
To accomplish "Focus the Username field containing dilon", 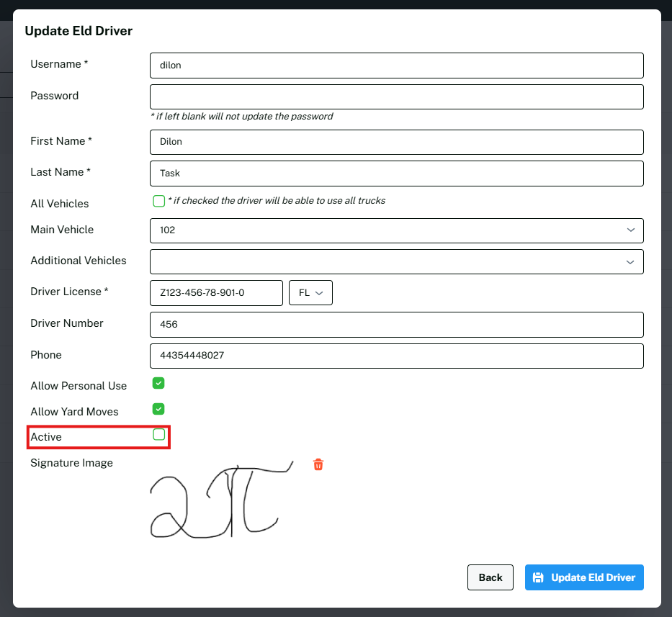I will [396, 66].
